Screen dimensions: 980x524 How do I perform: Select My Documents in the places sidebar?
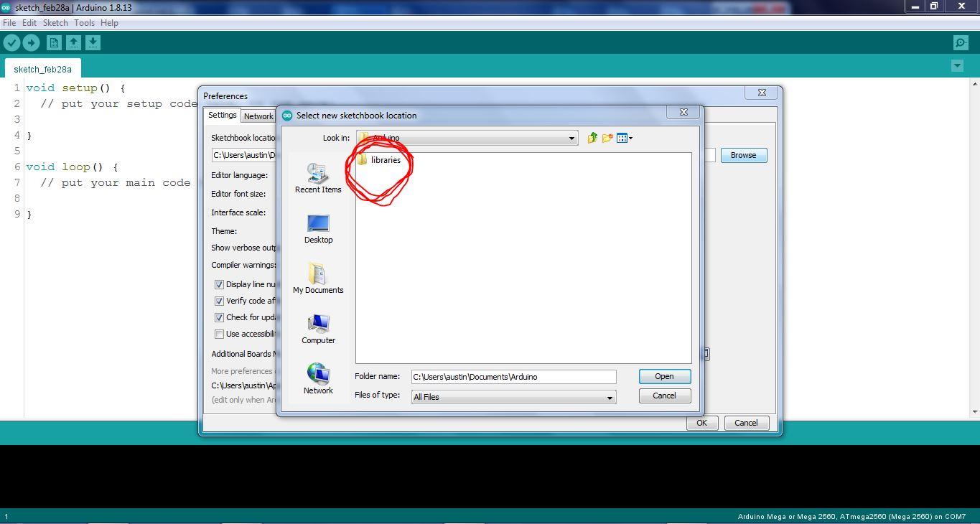(x=318, y=279)
